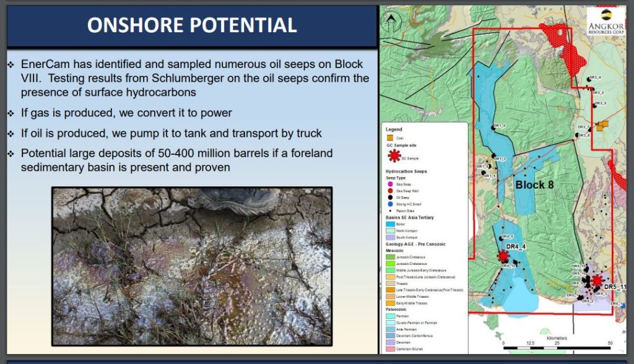Click the DR5_11 red sample marker

pyautogui.click(x=596, y=280)
